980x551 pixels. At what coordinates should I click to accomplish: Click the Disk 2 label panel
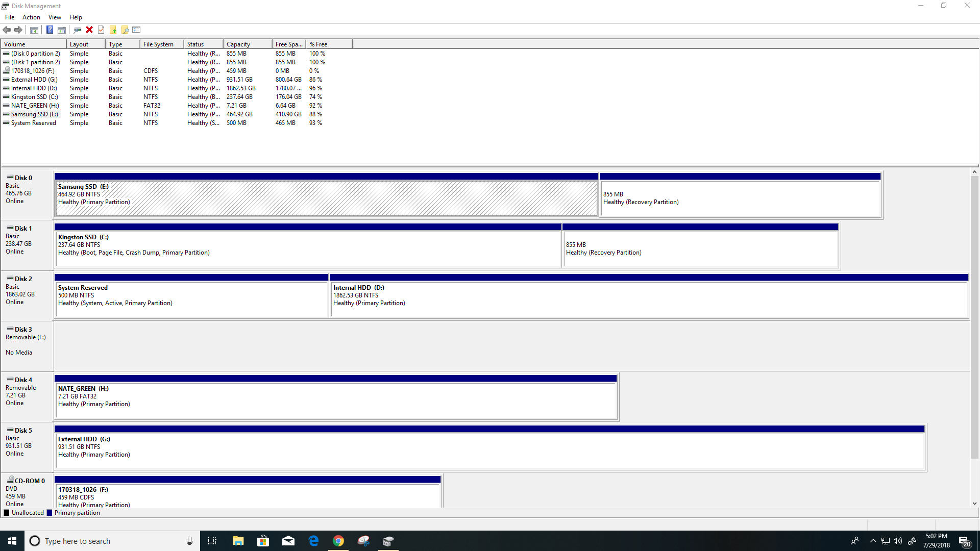[x=28, y=296]
